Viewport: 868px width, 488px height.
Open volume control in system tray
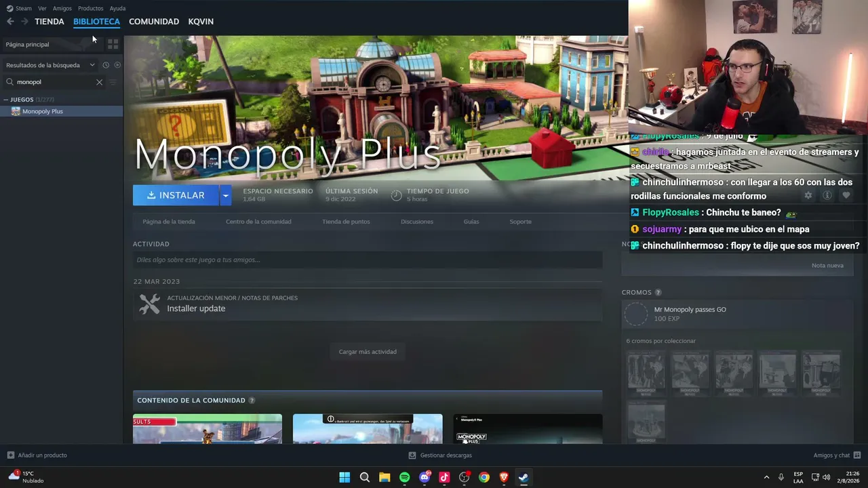[826, 477]
